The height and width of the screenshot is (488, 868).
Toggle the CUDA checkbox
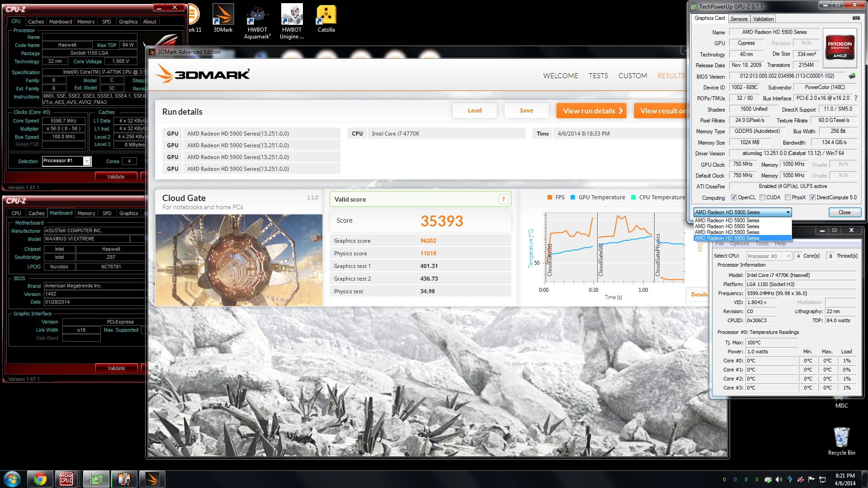[x=762, y=197]
